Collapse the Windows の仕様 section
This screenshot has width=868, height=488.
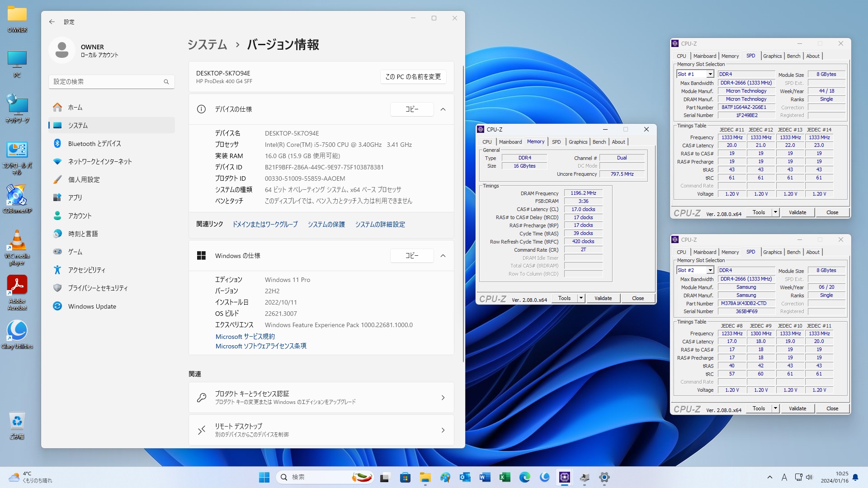(443, 256)
